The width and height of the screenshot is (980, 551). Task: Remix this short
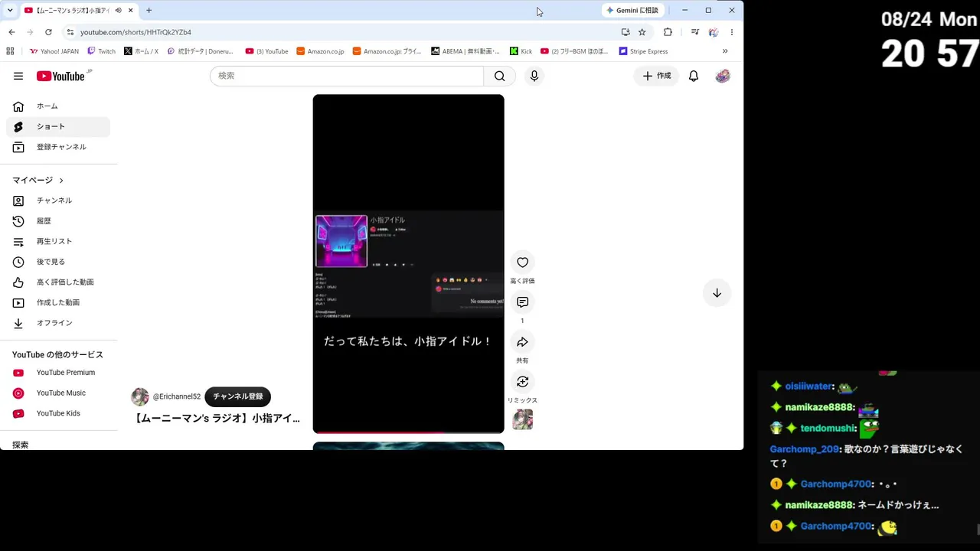click(523, 382)
